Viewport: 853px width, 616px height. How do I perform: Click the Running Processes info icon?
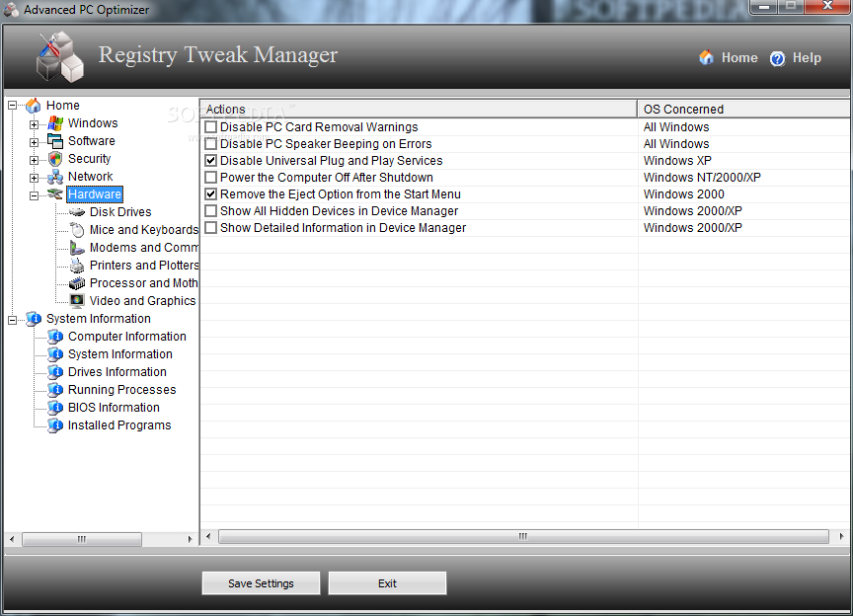point(55,390)
